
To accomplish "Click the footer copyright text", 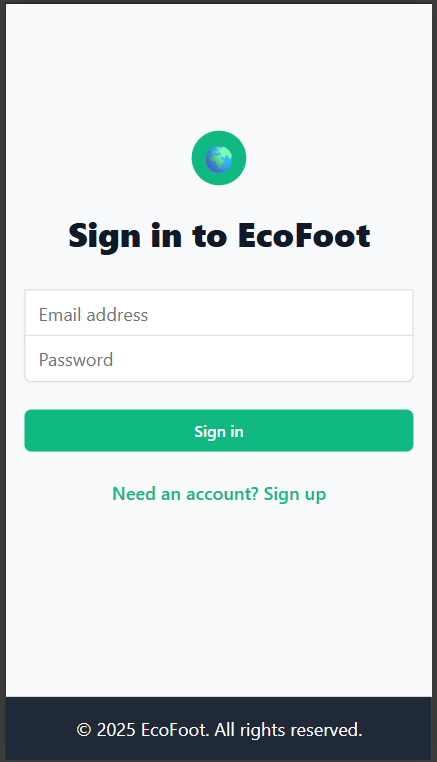I will tap(219, 730).
